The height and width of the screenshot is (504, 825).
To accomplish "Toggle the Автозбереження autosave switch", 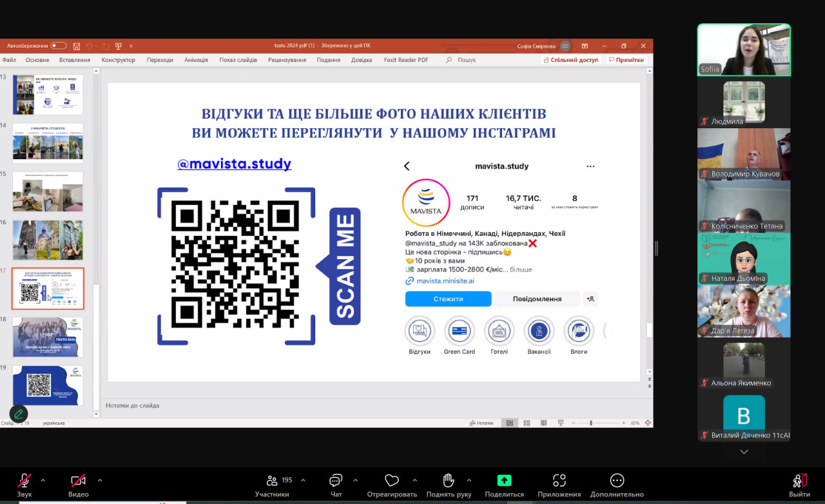I will 59,46.
